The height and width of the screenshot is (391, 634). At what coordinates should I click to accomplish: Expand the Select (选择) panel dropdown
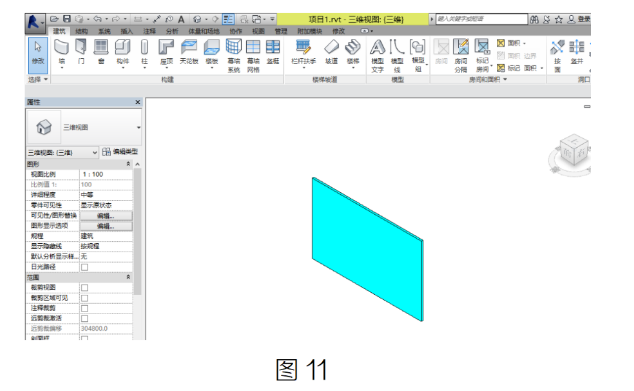click(38, 79)
